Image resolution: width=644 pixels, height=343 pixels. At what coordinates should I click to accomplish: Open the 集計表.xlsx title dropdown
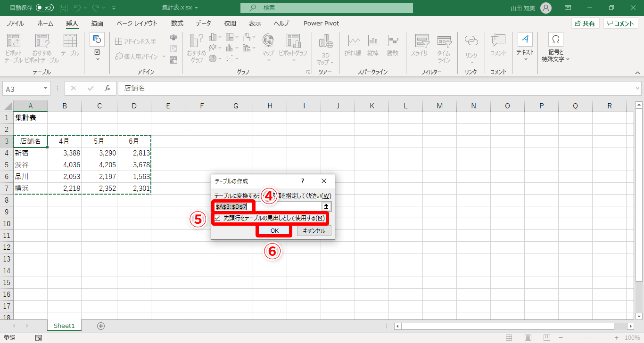click(196, 8)
